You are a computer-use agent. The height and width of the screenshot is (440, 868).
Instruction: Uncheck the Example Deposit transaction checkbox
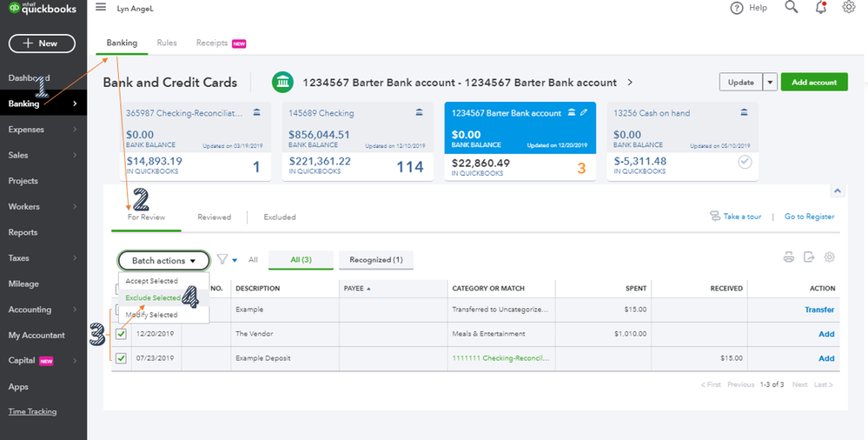pyautogui.click(x=122, y=358)
